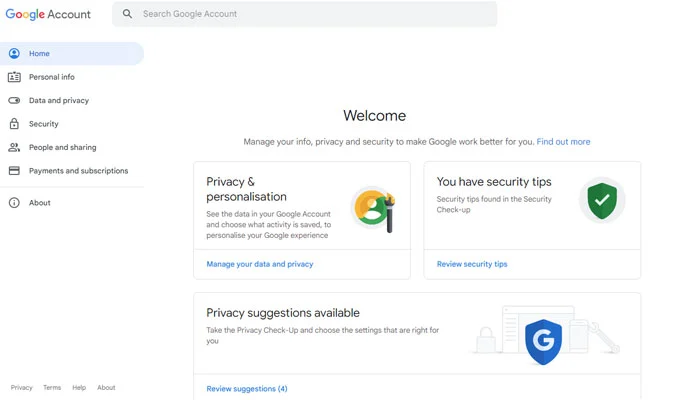Click Review suggestions (4) link
Image resolution: width=700 pixels, height=400 pixels.
coord(247,388)
